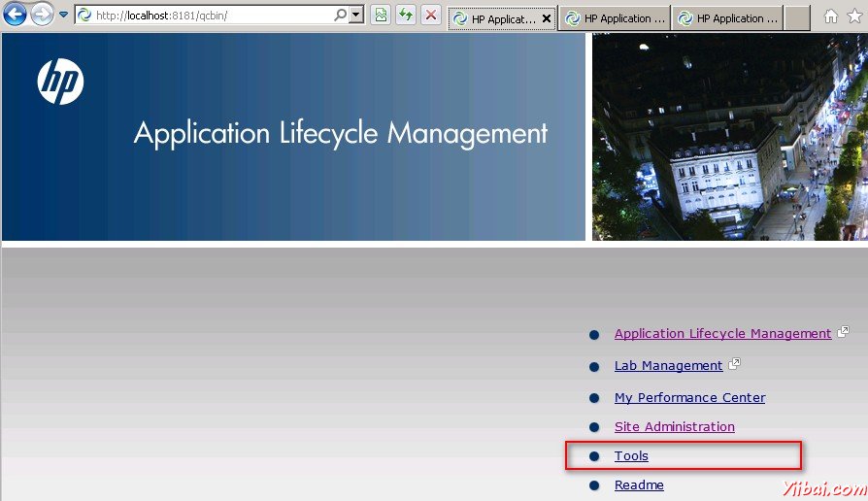Open a new blank browser tab
The width and height of the screenshot is (868, 501).
point(797,18)
